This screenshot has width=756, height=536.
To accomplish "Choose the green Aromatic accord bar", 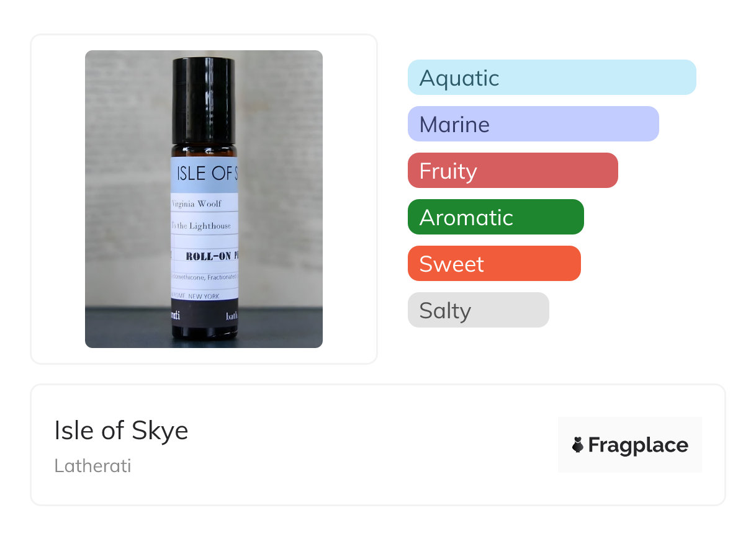I will 495,217.
